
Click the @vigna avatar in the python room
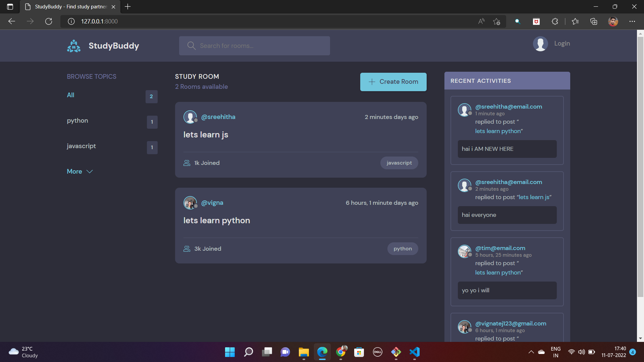[x=190, y=203]
